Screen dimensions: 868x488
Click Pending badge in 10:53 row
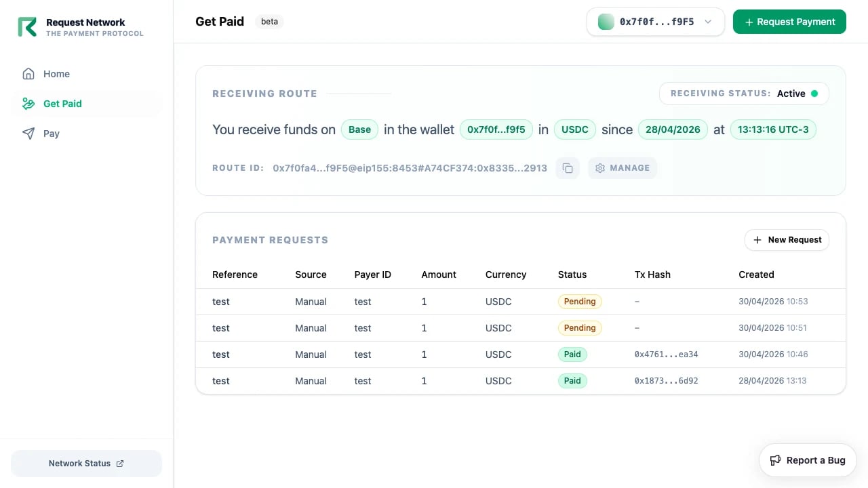coord(580,302)
